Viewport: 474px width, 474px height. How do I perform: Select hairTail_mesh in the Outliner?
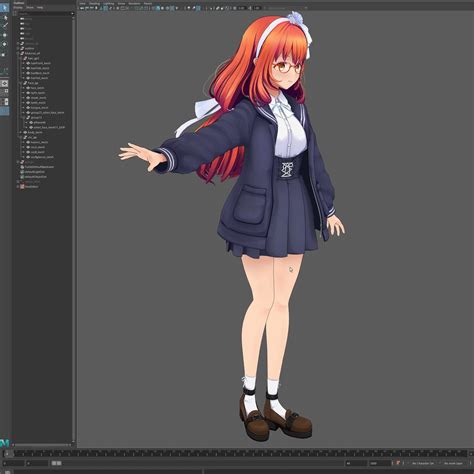pos(39,78)
